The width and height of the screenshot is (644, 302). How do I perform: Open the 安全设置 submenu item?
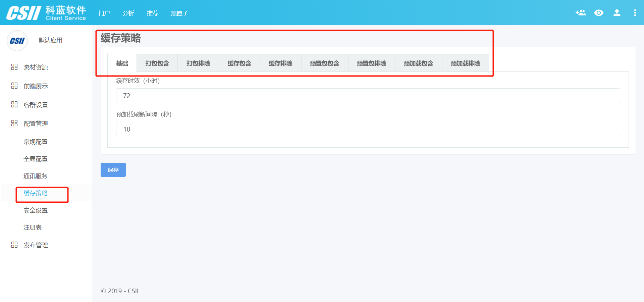36,210
